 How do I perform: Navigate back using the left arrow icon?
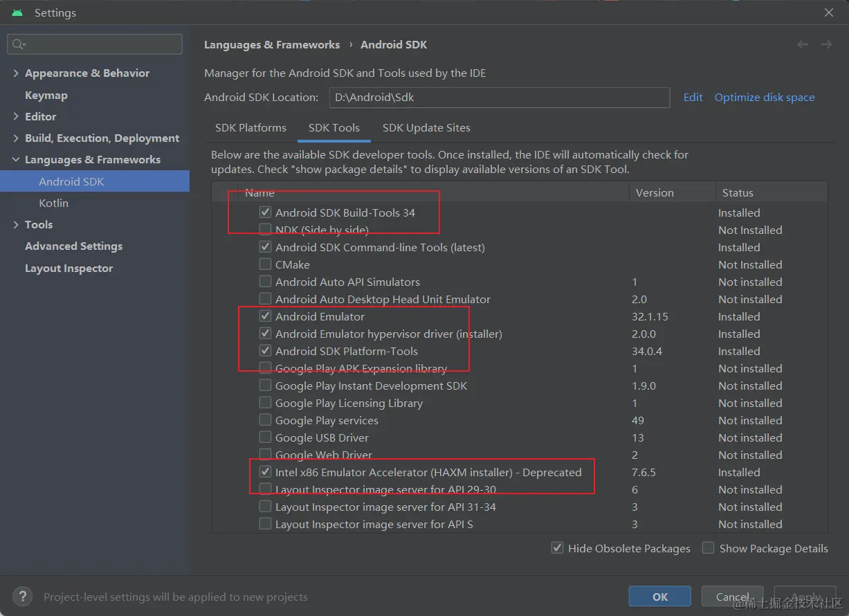point(803,44)
